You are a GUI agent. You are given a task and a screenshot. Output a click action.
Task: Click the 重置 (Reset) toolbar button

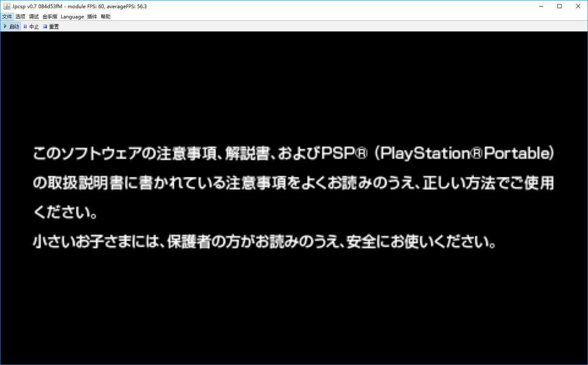(x=51, y=27)
